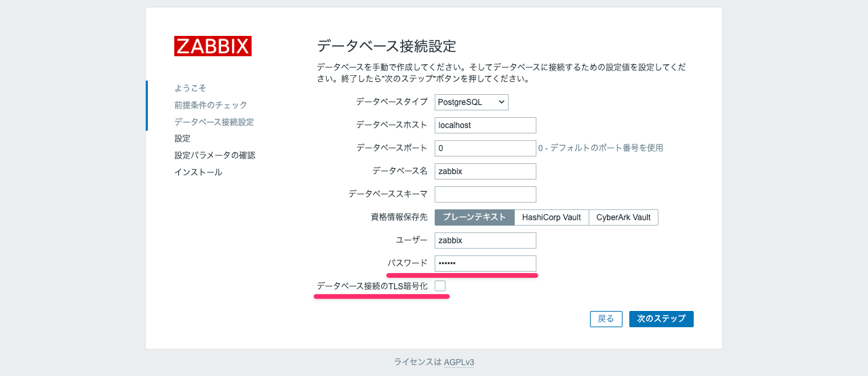
Task: Click 設定パラメータの確認 step in sidebar
Action: (x=215, y=155)
